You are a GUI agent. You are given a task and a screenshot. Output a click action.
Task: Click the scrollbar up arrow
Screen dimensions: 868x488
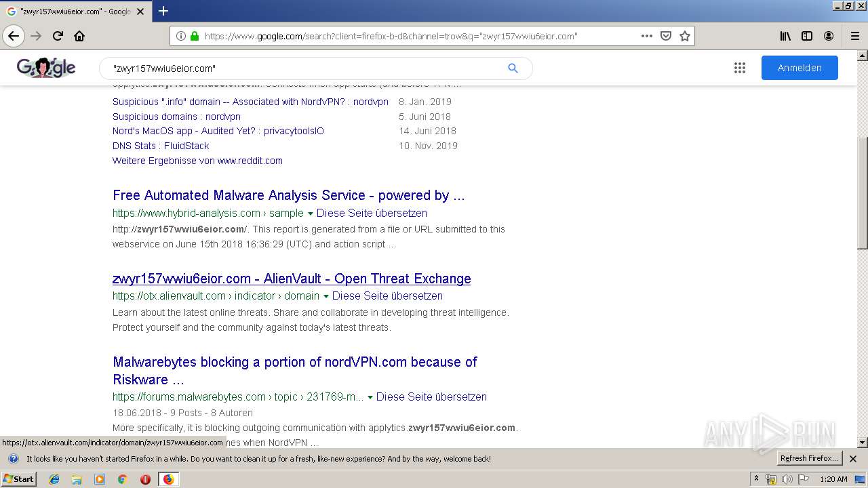862,56
